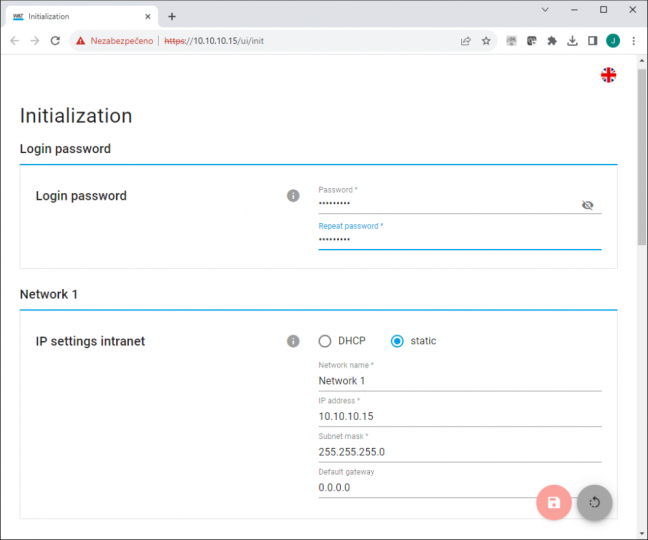Open the browser downloads icon

572,40
